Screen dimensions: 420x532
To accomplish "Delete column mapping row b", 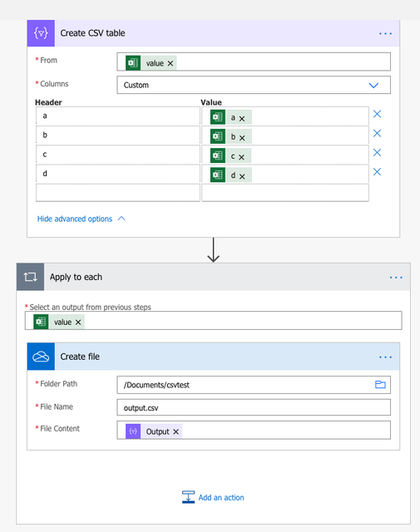I will (x=378, y=133).
